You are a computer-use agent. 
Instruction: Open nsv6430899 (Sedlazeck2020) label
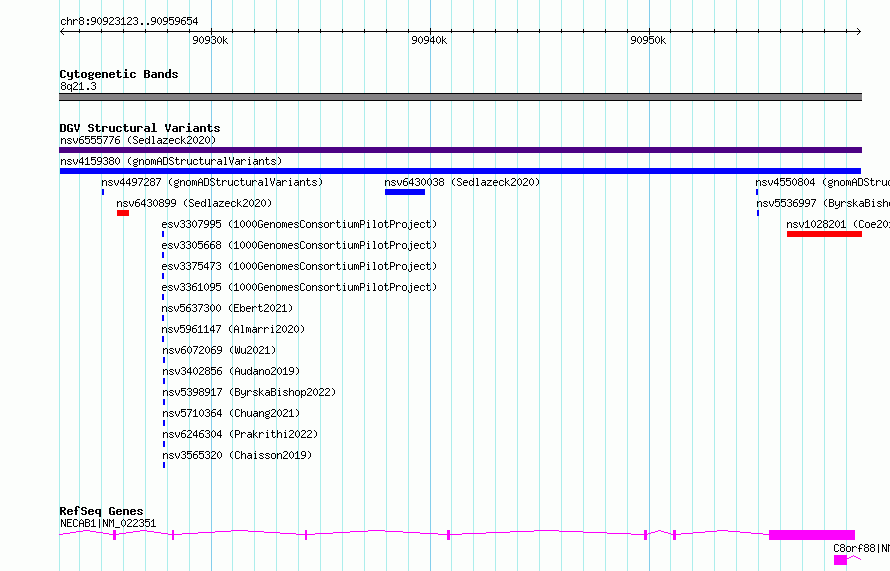pos(194,203)
